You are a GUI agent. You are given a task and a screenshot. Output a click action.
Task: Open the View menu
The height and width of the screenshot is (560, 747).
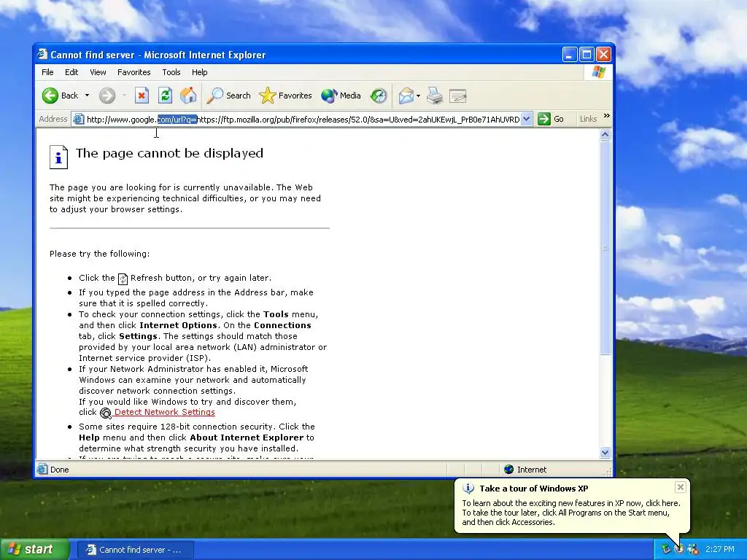pyautogui.click(x=98, y=72)
